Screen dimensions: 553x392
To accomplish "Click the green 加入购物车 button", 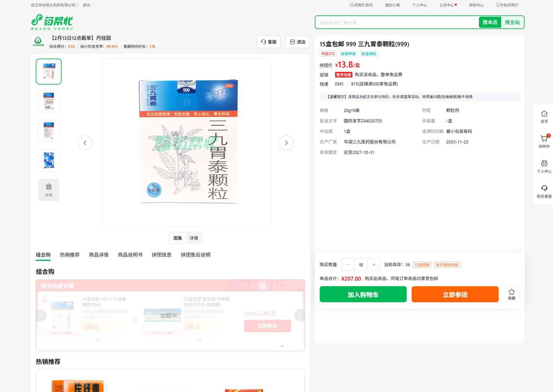I will coord(363,294).
